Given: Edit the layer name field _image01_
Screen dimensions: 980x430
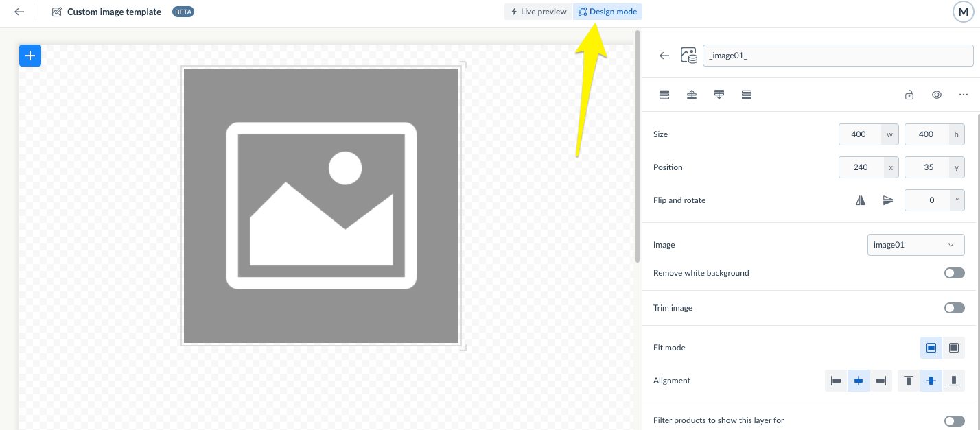Looking at the screenshot, I should 838,56.
